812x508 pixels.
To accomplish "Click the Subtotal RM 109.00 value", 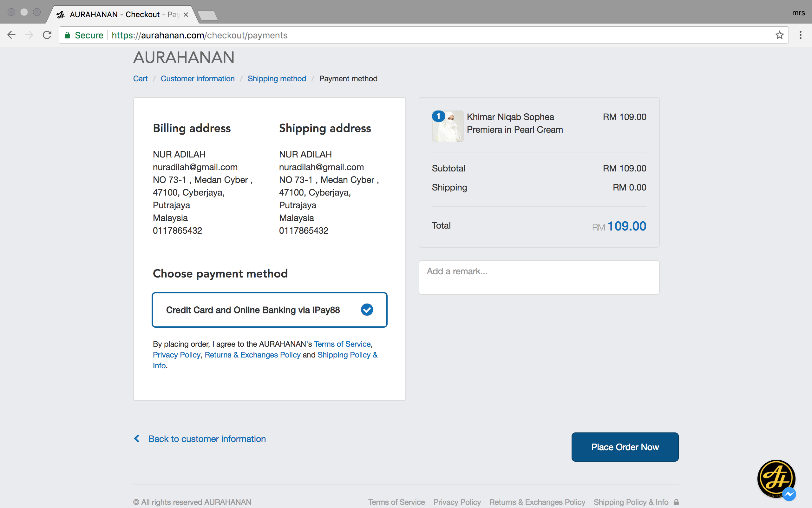I will tap(625, 168).
